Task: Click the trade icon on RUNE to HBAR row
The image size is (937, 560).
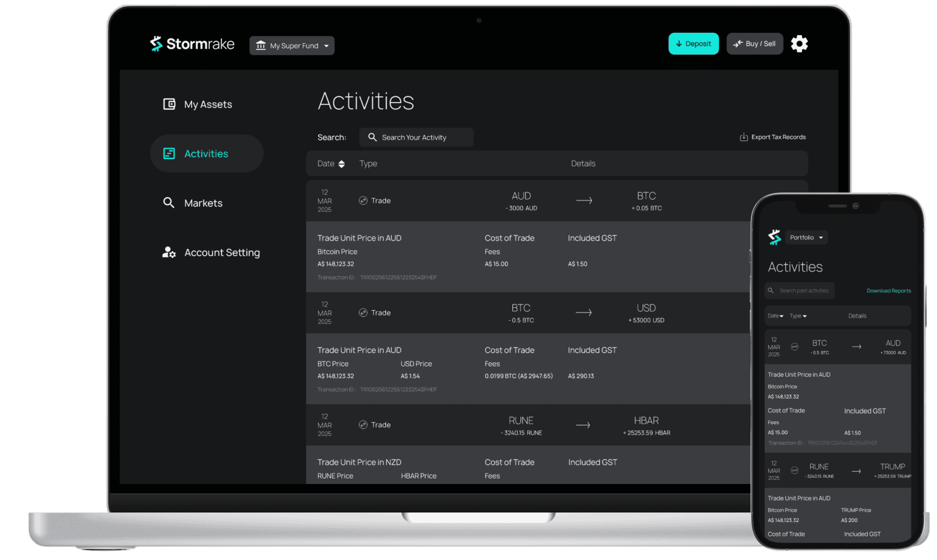Action: [x=363, y=425]
